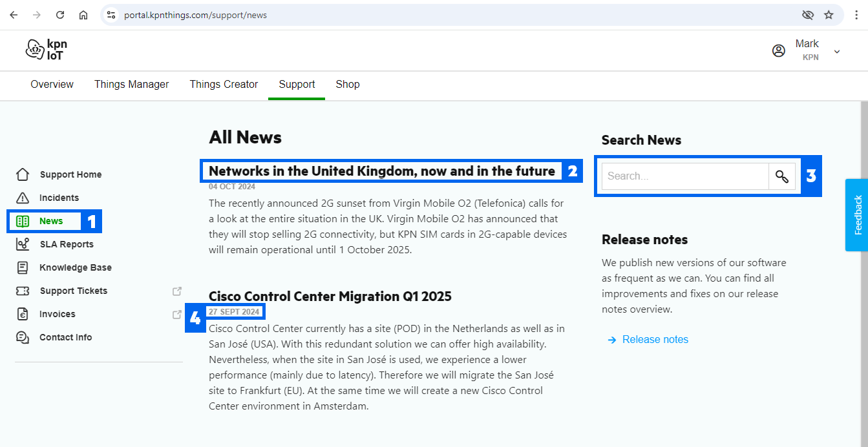Click the Knowledge Base book icon
The image size is (868, 447).
click(23, 267)
